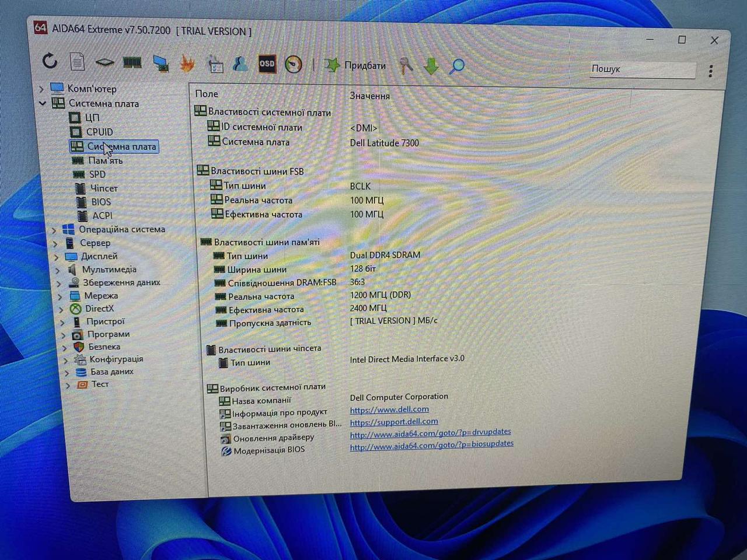
Task: Click the Значення column header
Action: 369,96
